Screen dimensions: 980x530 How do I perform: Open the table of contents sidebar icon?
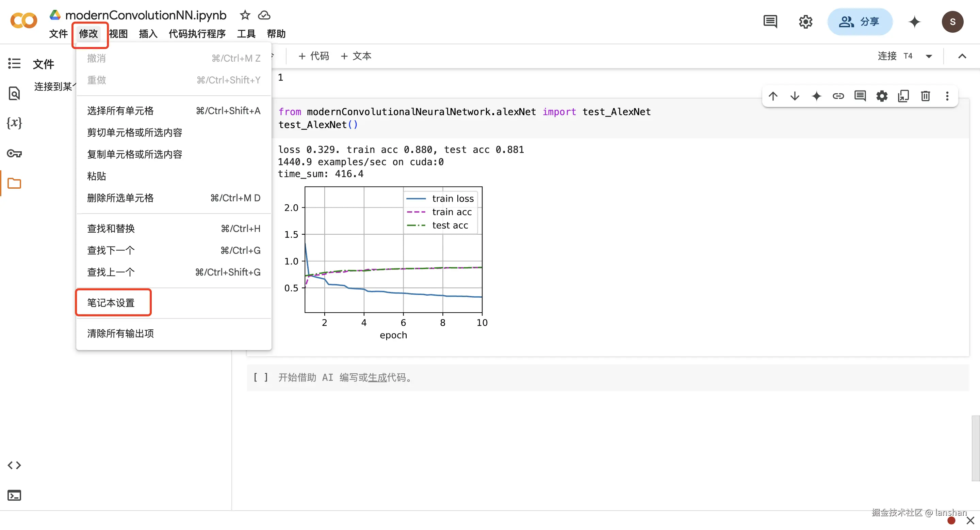[x=14, y=63]
